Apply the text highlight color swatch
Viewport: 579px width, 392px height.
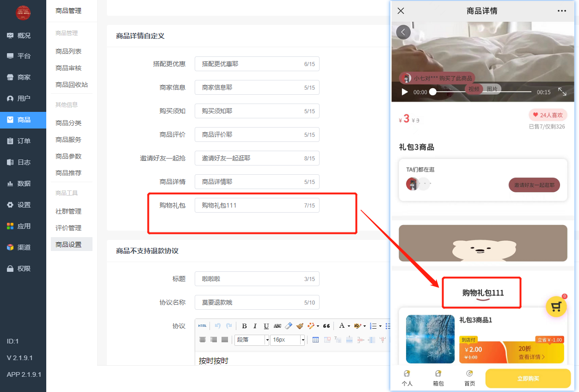click(x=357, y=326)
